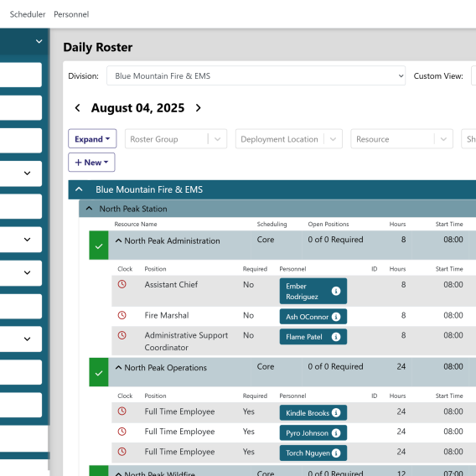The image size is (476, 476).
Task: Click Administrative Support Coordinator position text
Action: click(186, 341)
